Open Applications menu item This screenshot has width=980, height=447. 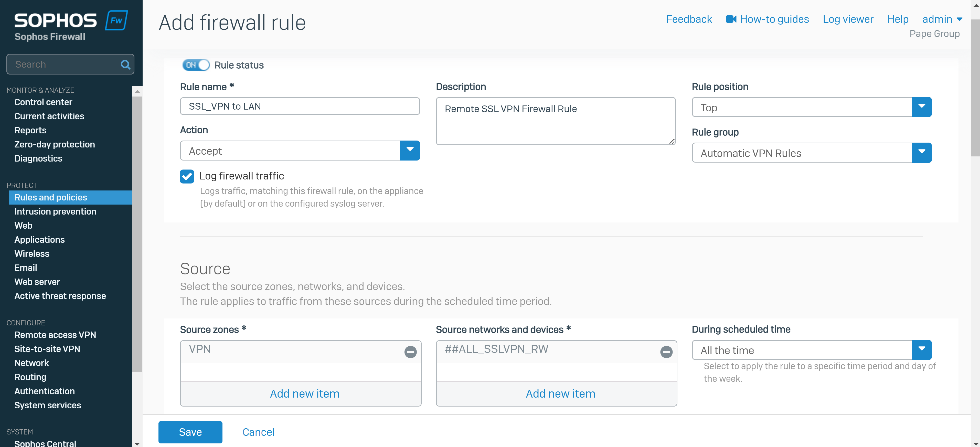pyautogui.click(x=39, y=240)
